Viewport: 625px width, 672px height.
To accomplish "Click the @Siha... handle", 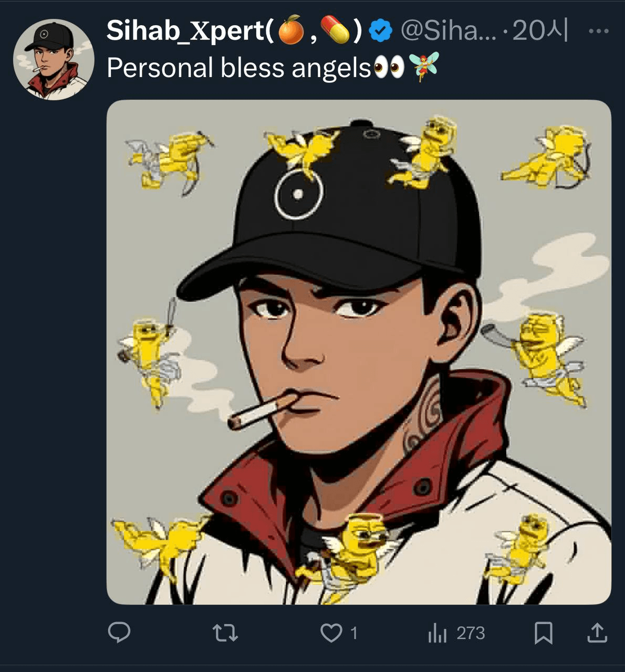I will pyautogui.click(x=448, y=31).
